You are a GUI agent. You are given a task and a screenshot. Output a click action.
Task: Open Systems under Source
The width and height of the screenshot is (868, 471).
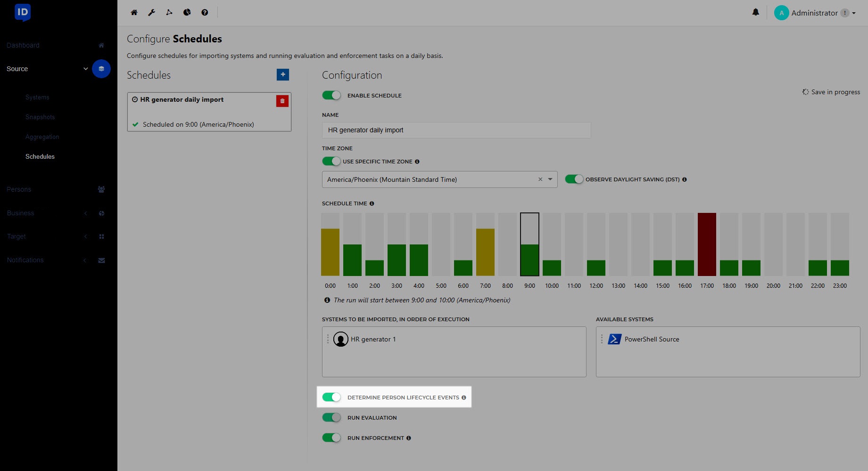click(37, 97)
